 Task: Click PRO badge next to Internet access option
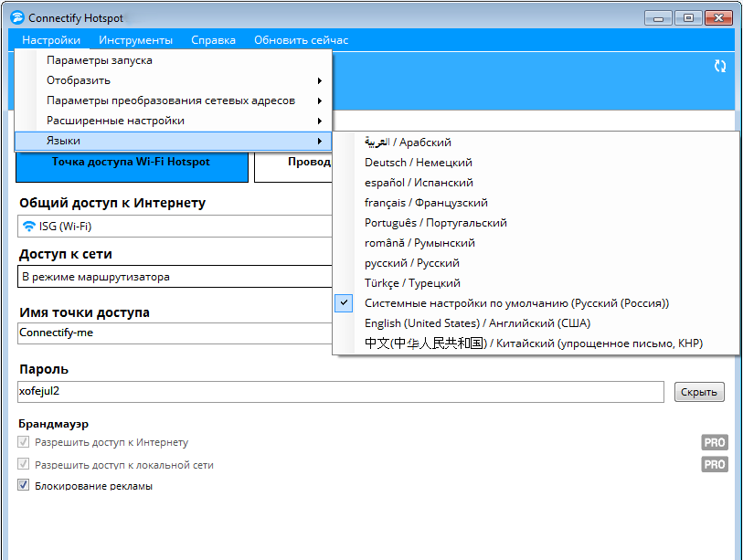coord(714,442)
